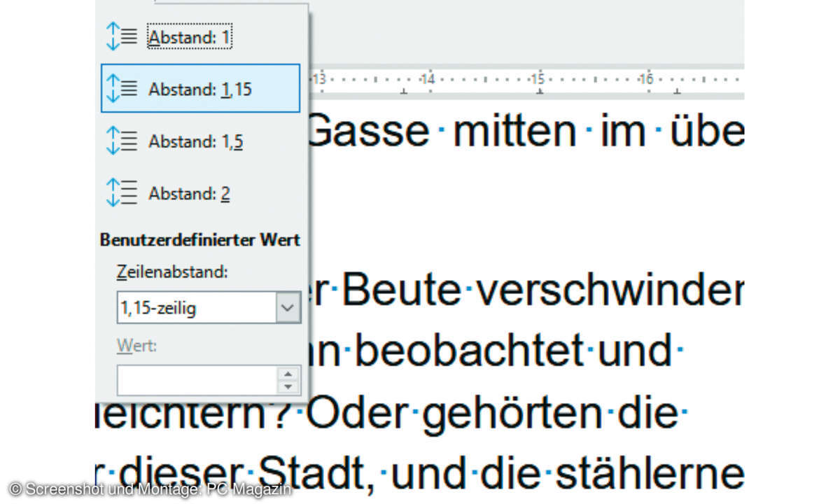Click the double line spacing icon
The width and height of the screenshot is (840, 504).
tap(122, 192)
